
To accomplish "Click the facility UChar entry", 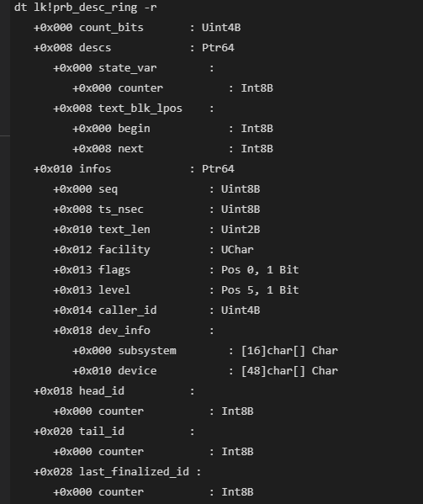I will (x=153, y=250).
